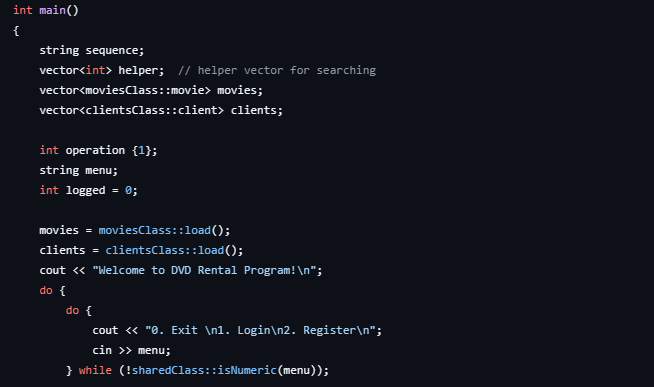The image size is (654, 387).
Task: Click the moviesClass::movie type text
Action: (x=144, y=90)
